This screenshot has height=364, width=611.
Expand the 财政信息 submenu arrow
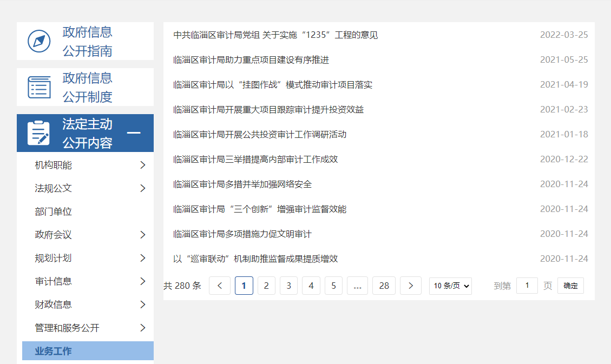point(143,305)
